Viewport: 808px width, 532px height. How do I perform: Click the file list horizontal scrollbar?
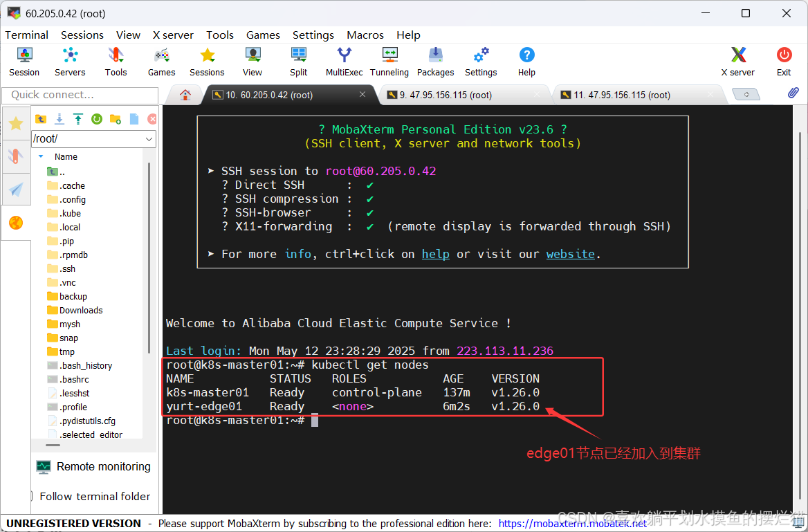point(53,445)
